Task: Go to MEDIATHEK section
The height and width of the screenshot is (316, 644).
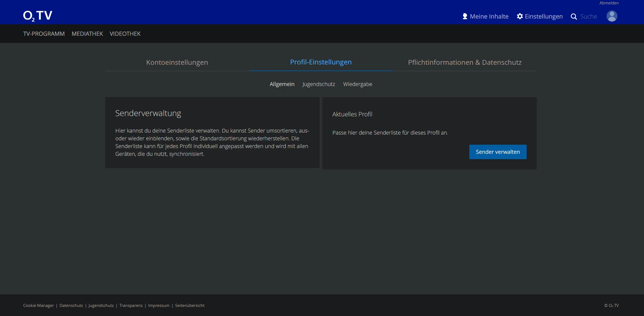Action: [87, 34]
